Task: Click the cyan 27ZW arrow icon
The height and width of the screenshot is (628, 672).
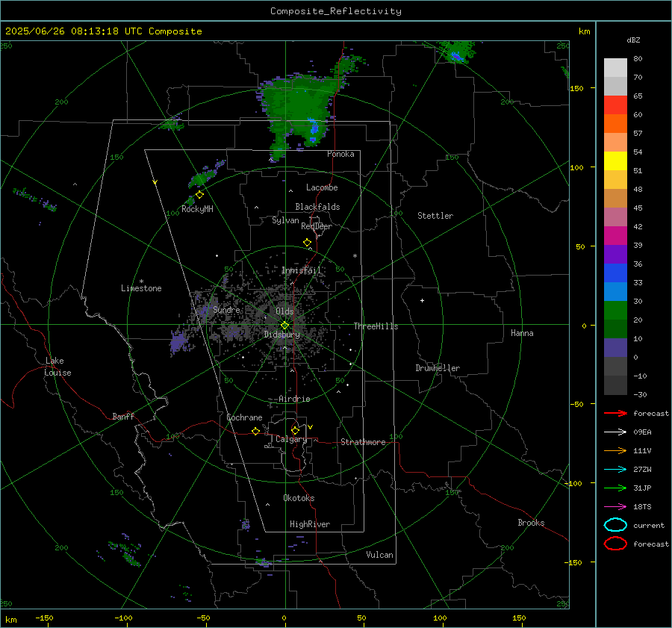Action: click(615, 470)
